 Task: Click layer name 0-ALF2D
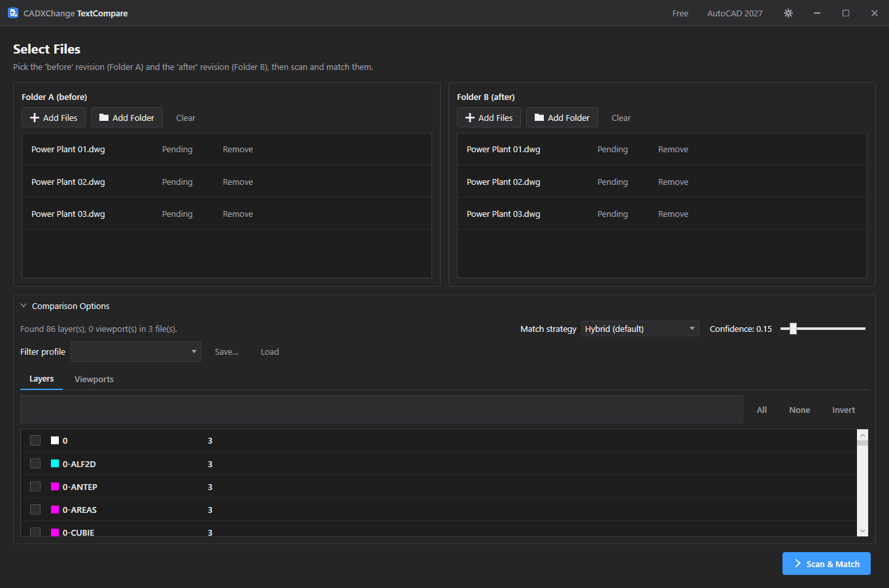pos(79,464)
